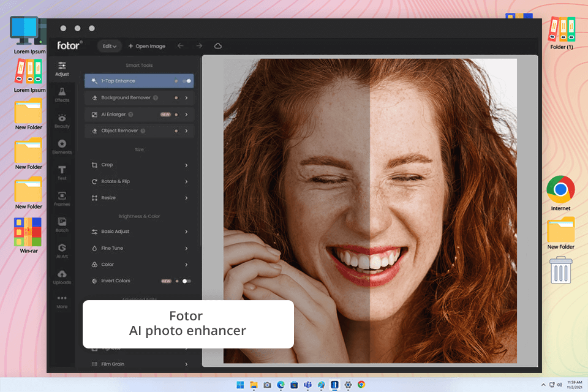Open the Batch sidebar tool

point(62,225)
